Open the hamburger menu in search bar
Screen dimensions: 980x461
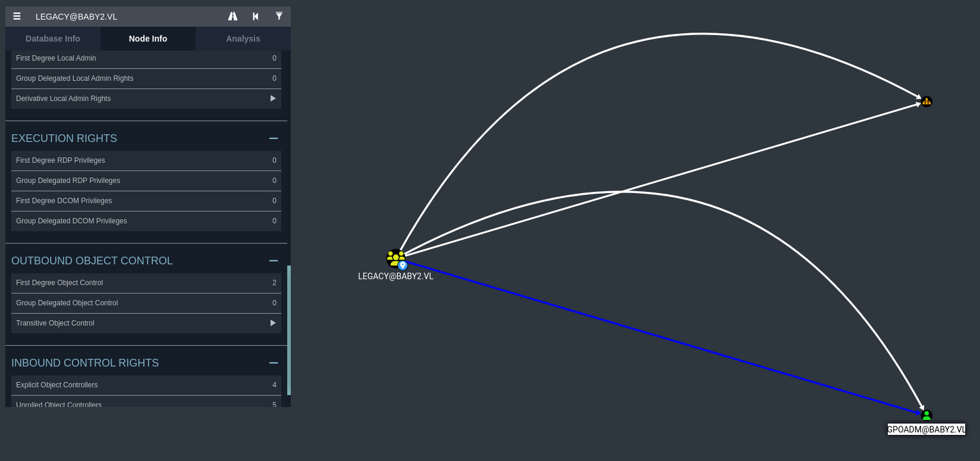click(x=17, y=17)
